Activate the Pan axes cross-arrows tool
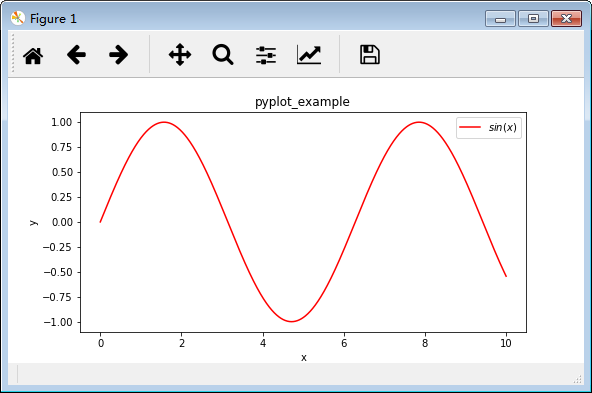Viewport: 592px width, 393px height. click(x=180, y=55)
